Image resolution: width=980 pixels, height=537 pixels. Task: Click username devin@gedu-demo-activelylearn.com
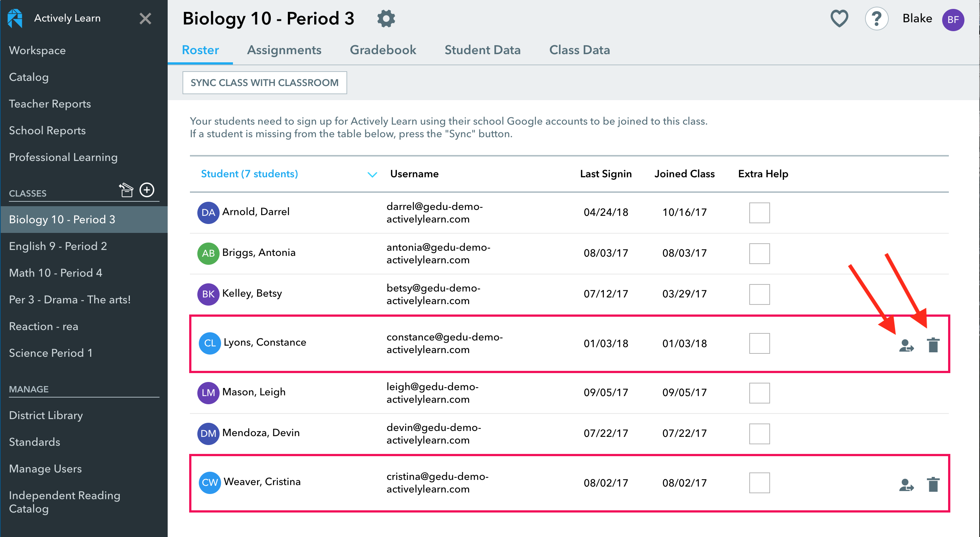point(434,434)
